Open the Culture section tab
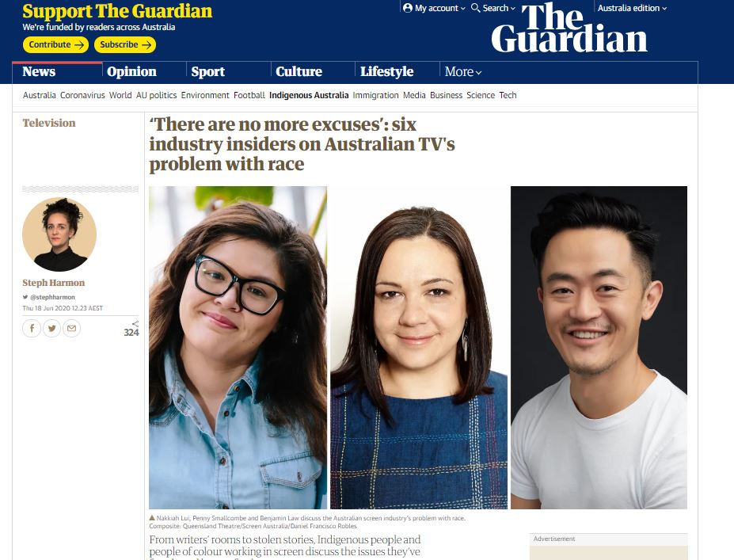The height and width of the screenshot is (560, 734). pyautogui.click(x=299, y=71)
